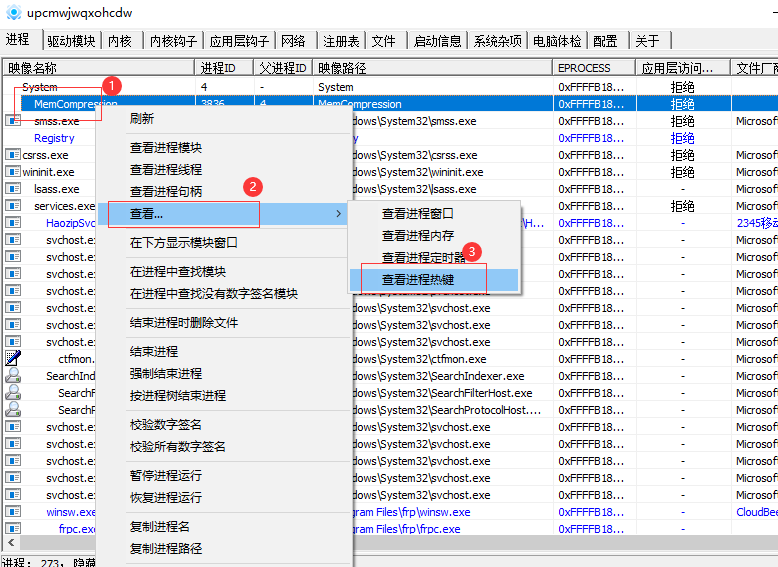Switch to the 驱动模块 tab
778x567 pixels.
click(x=71, y=41)
